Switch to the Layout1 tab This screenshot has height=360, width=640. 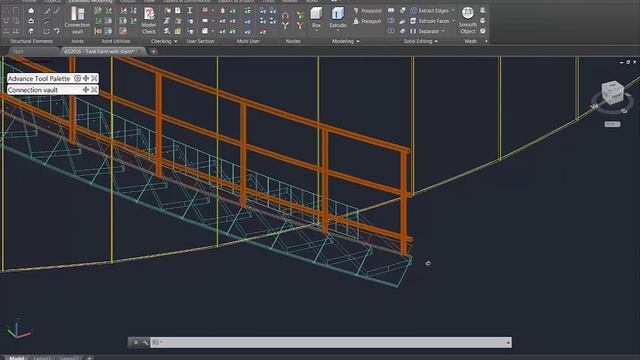tap(42, 358)
